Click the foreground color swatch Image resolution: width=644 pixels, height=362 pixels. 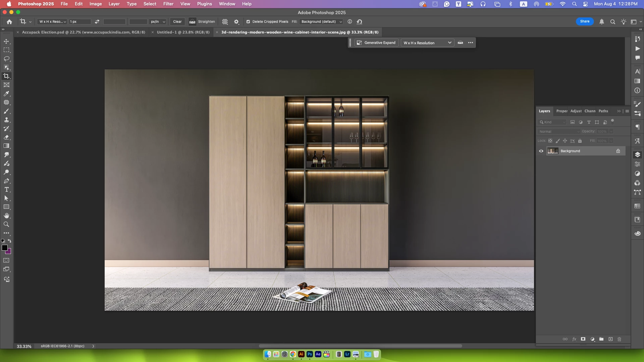5,248
